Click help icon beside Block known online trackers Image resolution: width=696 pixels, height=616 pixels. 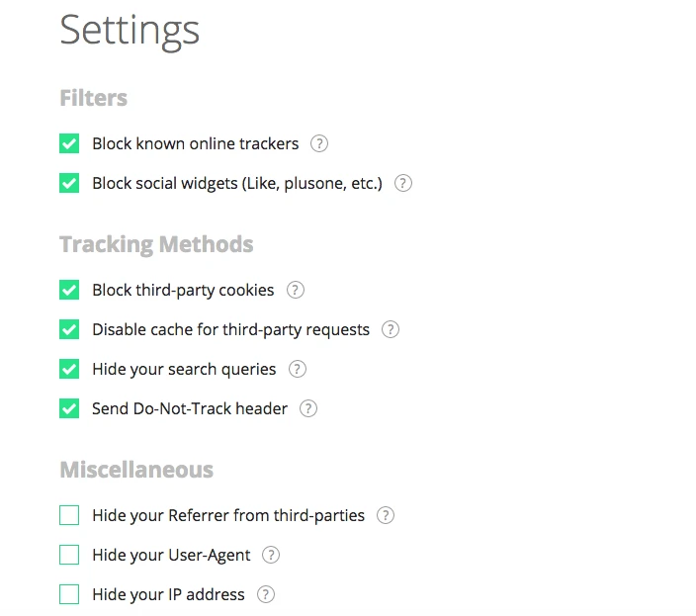tap(318, 143)
